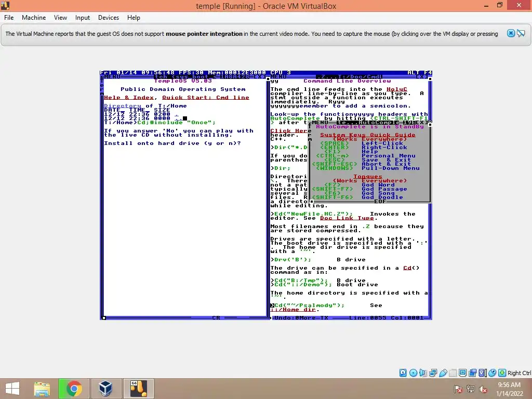
Task: Click the Directory link in terminal
Action: pyautogui.click(x=123, y=106)
